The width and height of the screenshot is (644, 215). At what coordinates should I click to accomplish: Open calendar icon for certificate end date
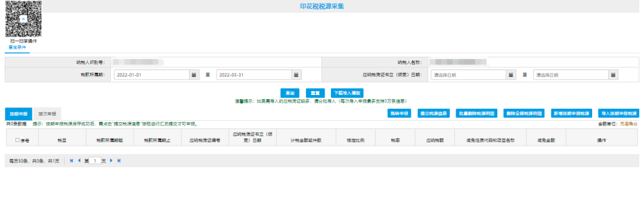click(613, 75)
